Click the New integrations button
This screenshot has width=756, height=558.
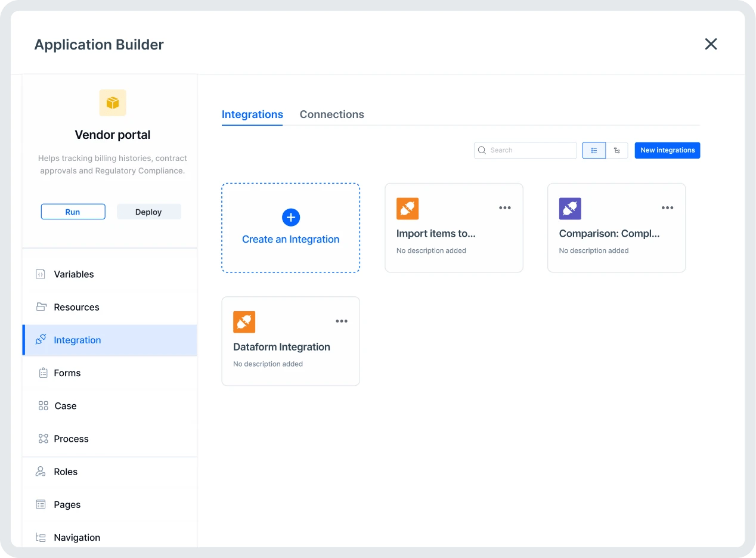point(667,150)
